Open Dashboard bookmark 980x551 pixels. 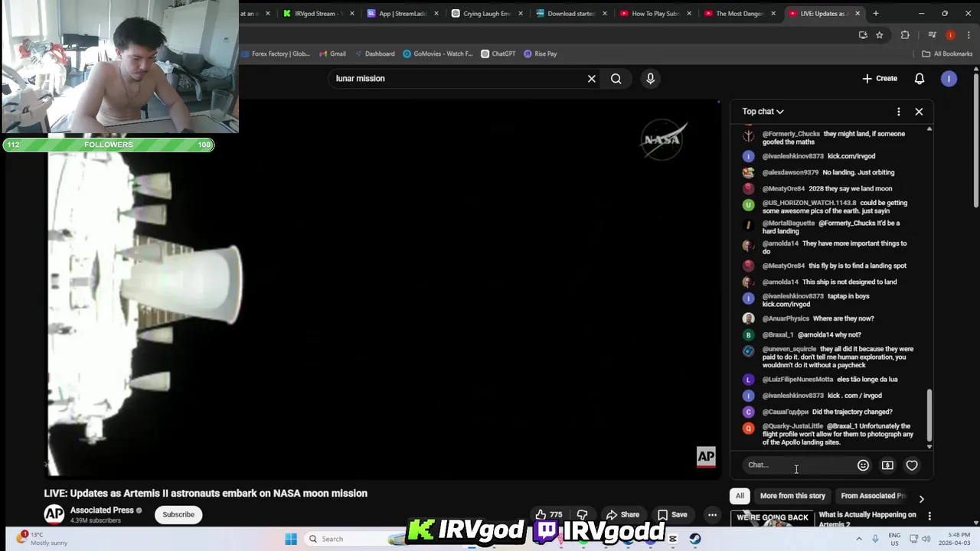click(x=374, y=54)
